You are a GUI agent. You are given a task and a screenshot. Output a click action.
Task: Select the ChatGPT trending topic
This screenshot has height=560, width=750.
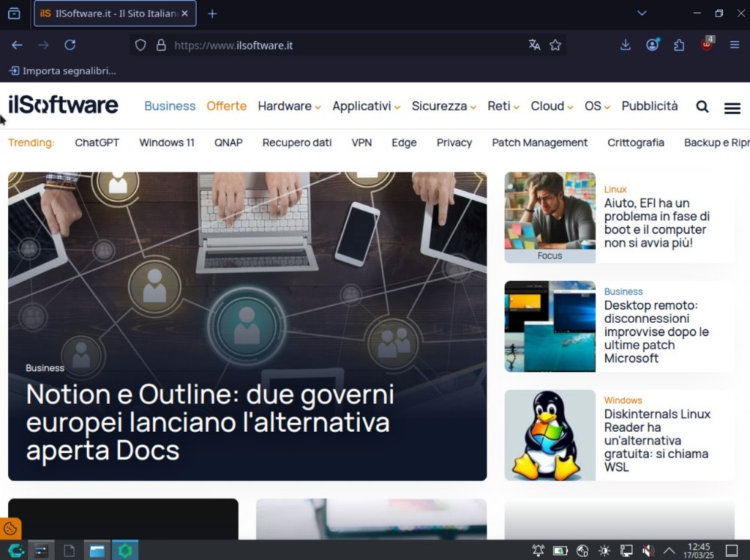point(97,142)
